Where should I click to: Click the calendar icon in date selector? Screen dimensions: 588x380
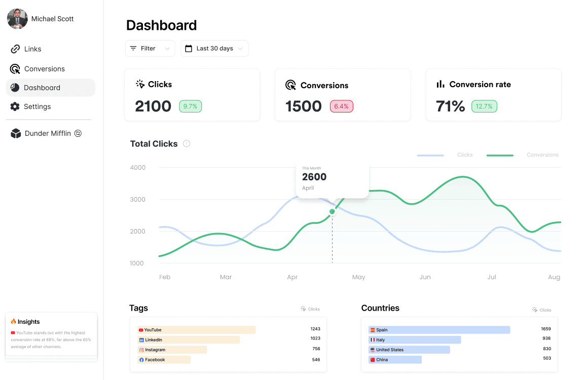189,48
